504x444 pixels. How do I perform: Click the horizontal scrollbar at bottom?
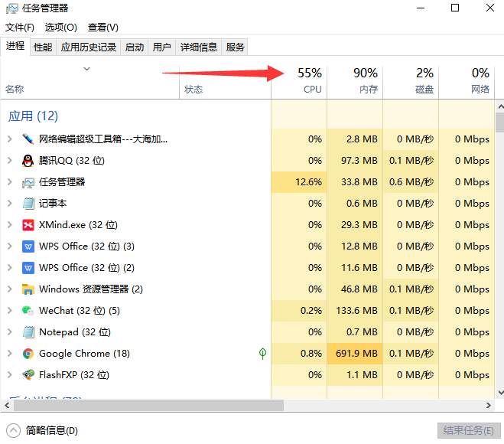(145, 405)
